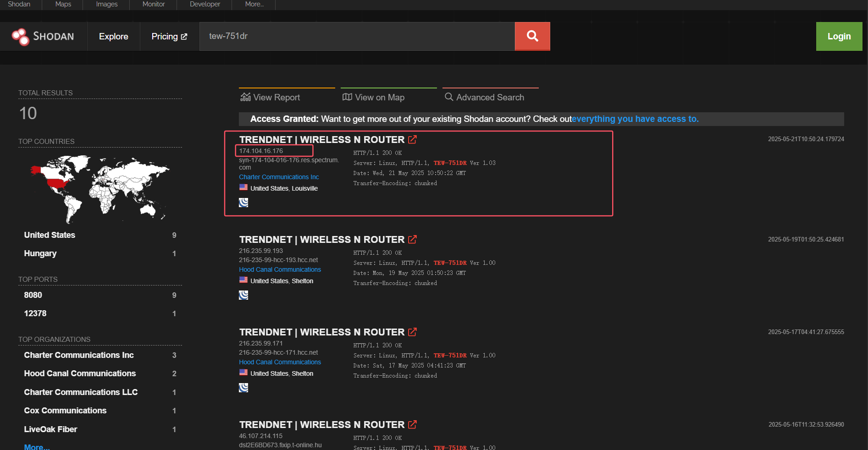Screen dimensions: 868x450
Task: Click the View Report chart icon
Action: tap(246, 97)
